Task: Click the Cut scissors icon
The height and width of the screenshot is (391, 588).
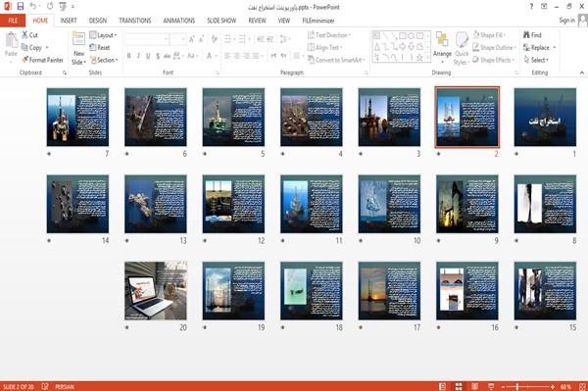Action: [x=25, y=35]
